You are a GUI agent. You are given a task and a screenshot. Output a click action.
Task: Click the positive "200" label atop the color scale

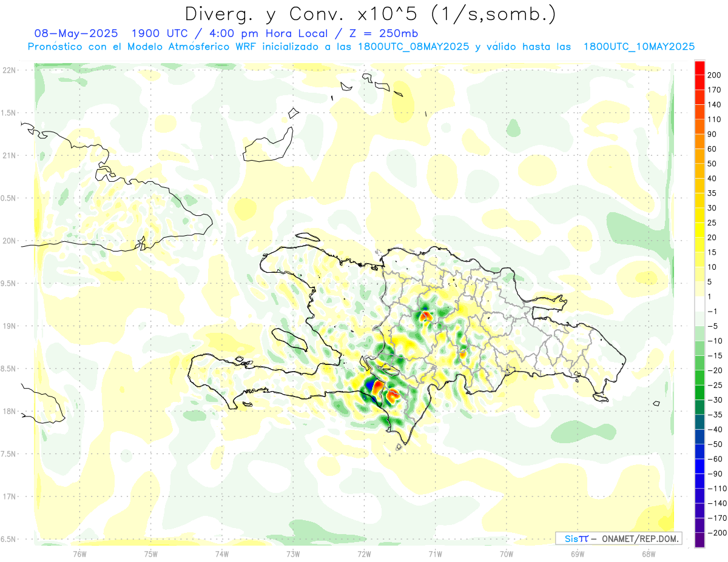pyautogui.click(x=715, y=75)
